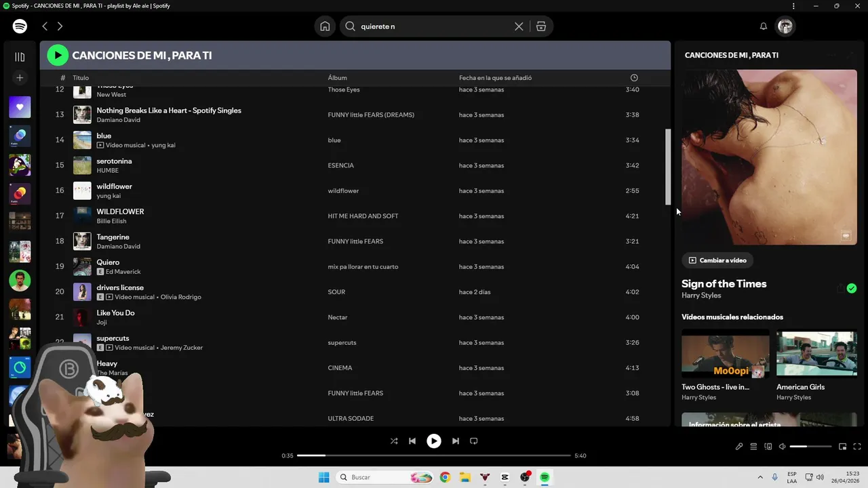Select the track Tangerine
The width and height of the screenshot is (868, 488).
tap(113, 237)
